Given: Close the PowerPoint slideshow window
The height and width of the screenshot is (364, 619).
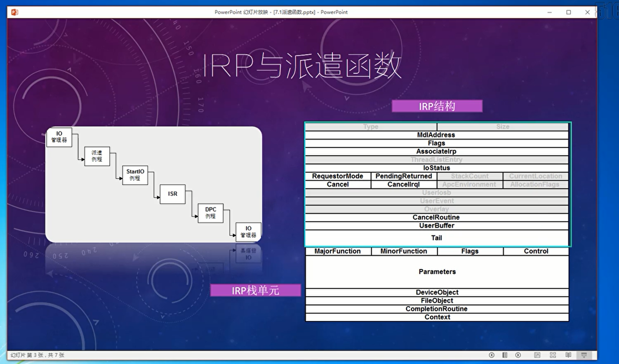Looking at the screenshot, I should click(x=587, y=12).
